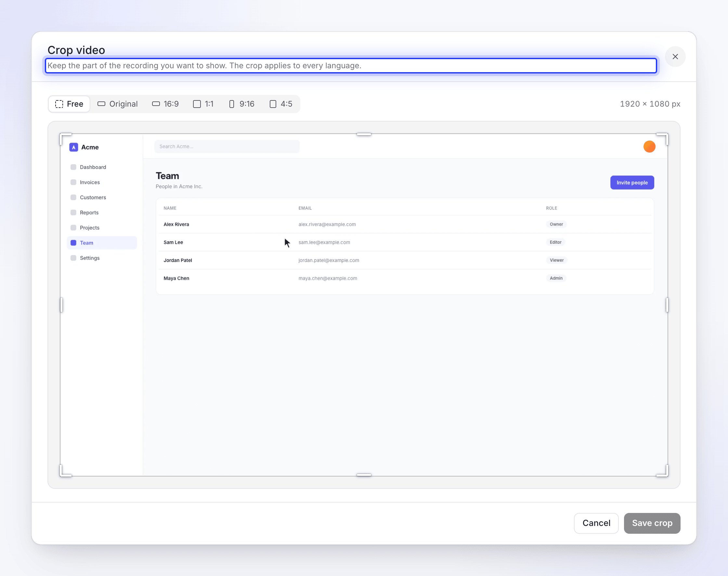The width and height of the screenshot is (728, 576).
Task: Click the orange user avatar in preview
Action: pyautogui.click(x=649, y=147)
